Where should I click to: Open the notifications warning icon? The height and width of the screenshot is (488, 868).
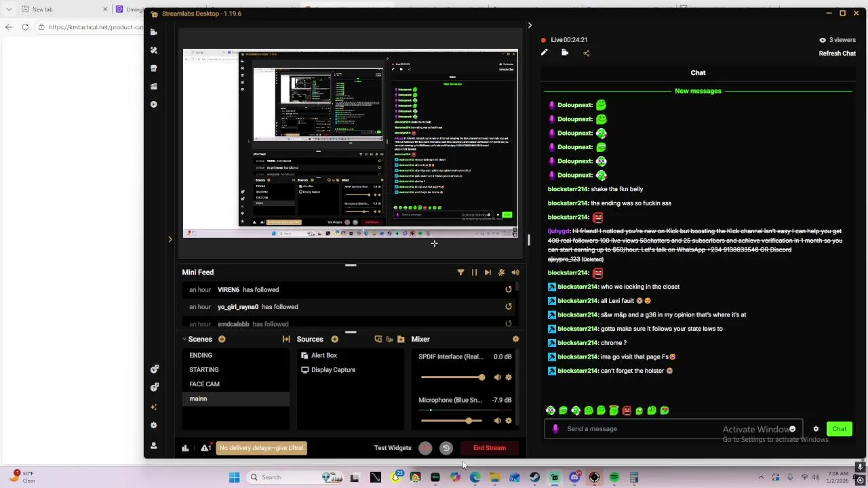[205, 448]
